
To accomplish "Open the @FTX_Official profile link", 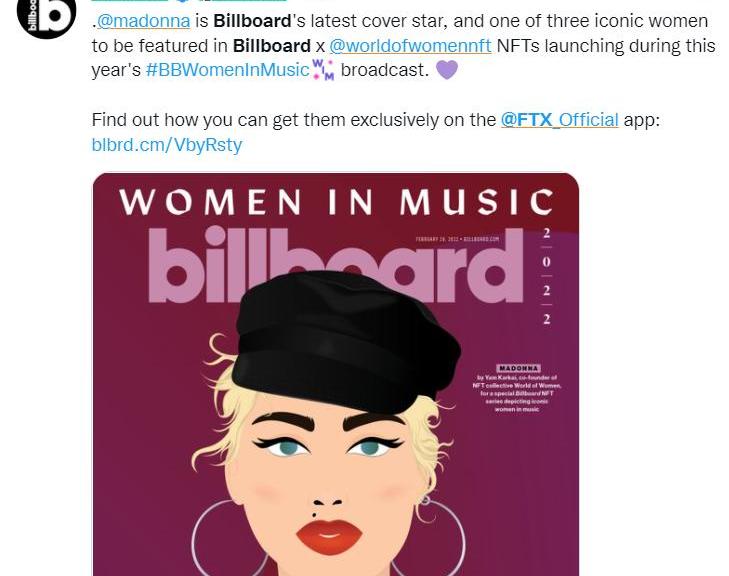I will pyautogui.click(x=559, y=119).
